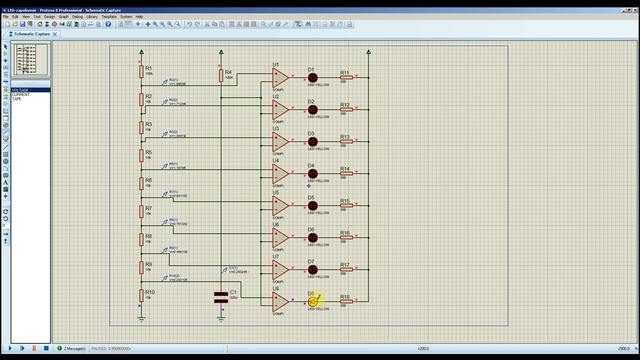This screenshot has width=640, height=360.
Task: Advance the simulation with Step button
Action: (x=22, y=348)
